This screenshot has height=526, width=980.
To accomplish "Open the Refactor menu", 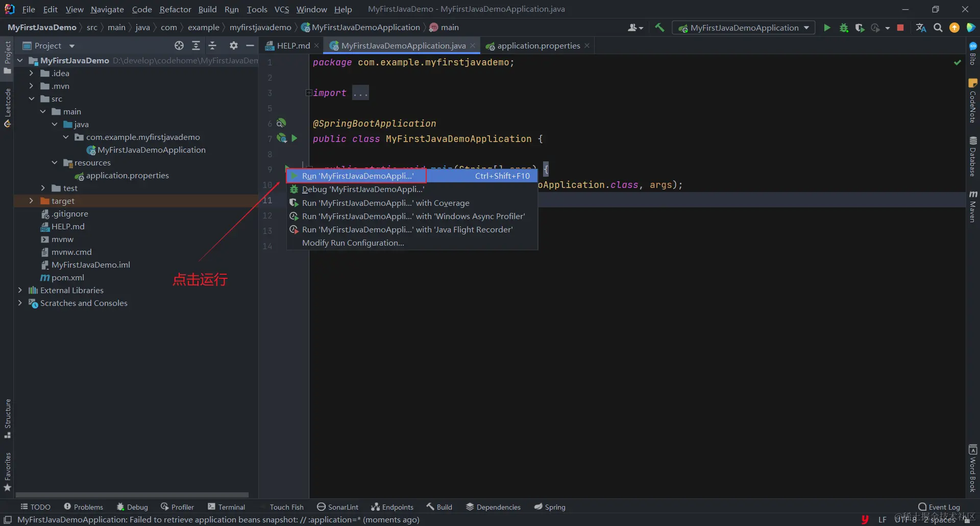I will [x=175, y=9].
